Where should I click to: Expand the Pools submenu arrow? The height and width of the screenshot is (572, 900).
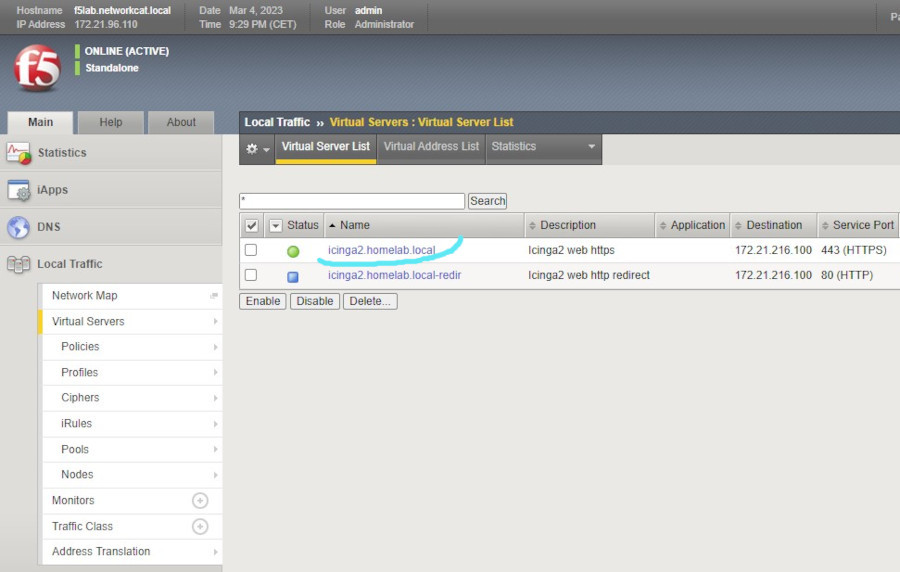[x=216, y=449]
